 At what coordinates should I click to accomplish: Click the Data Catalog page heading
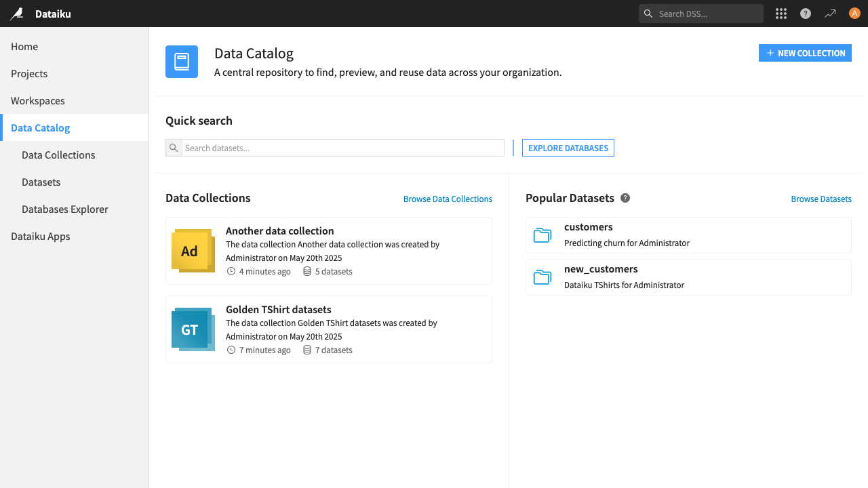click(254, 54)
